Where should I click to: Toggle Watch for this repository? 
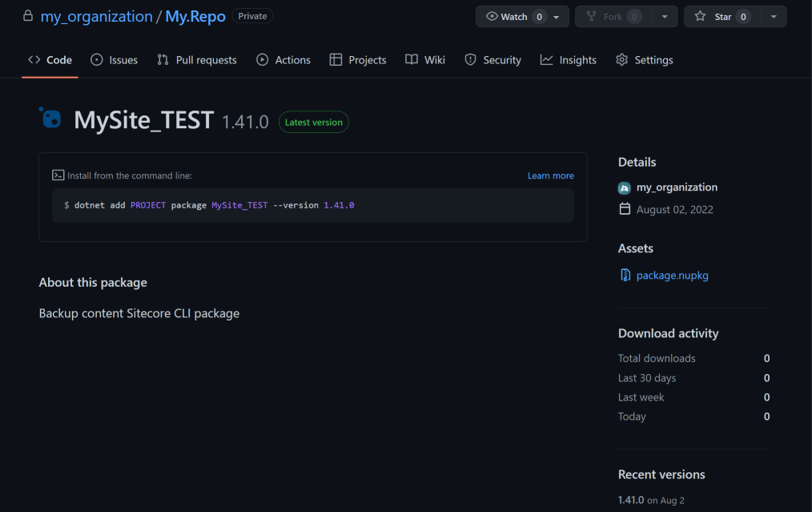(513, 17)
